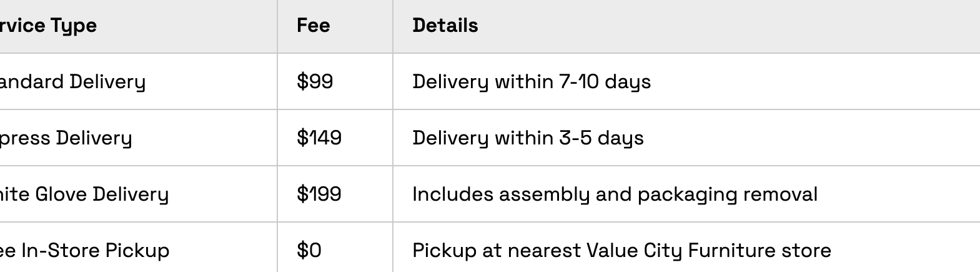This screenshot has width=980, height=272.
Task: Click 'Includes assembly and packaging removal' text
Action: click(615, 194)
